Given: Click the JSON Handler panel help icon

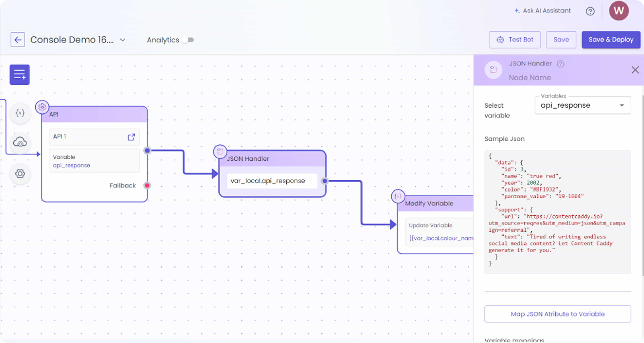Looking at the screenshot, I should click(560, 64).
